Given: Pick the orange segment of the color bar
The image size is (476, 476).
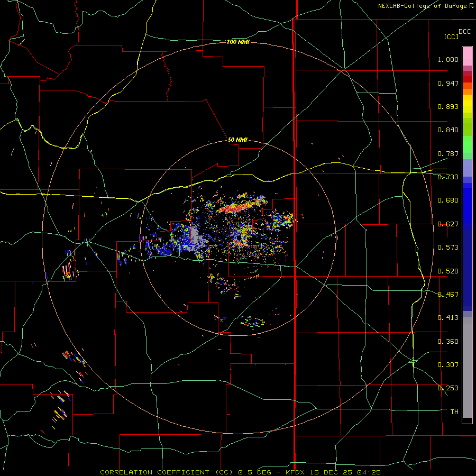Looking at the screenshot, I should coord(467,91).
